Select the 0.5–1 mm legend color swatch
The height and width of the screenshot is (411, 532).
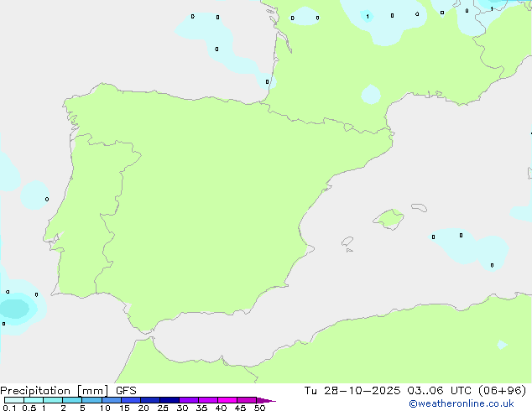tap(34, 400)
